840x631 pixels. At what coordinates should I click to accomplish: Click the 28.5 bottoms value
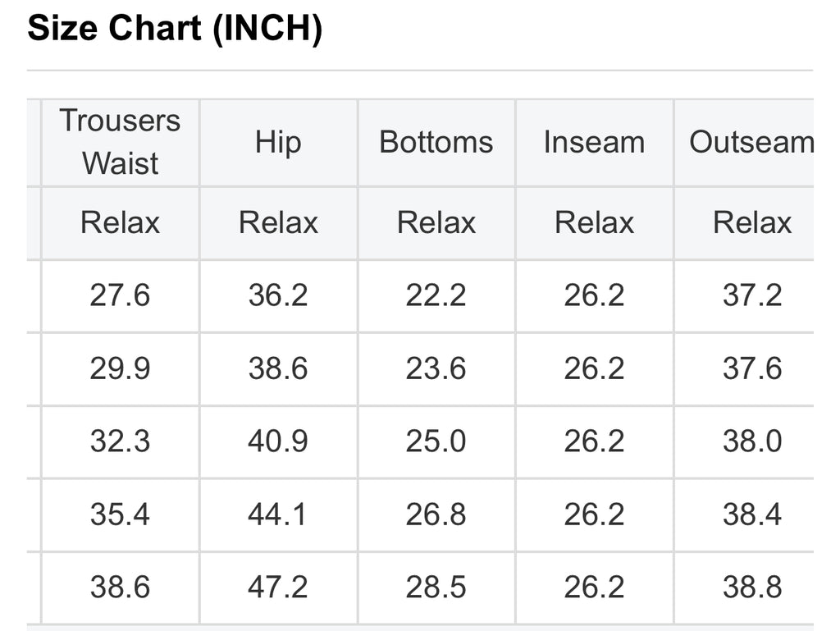pyautogui.click(x=436, y=588)
